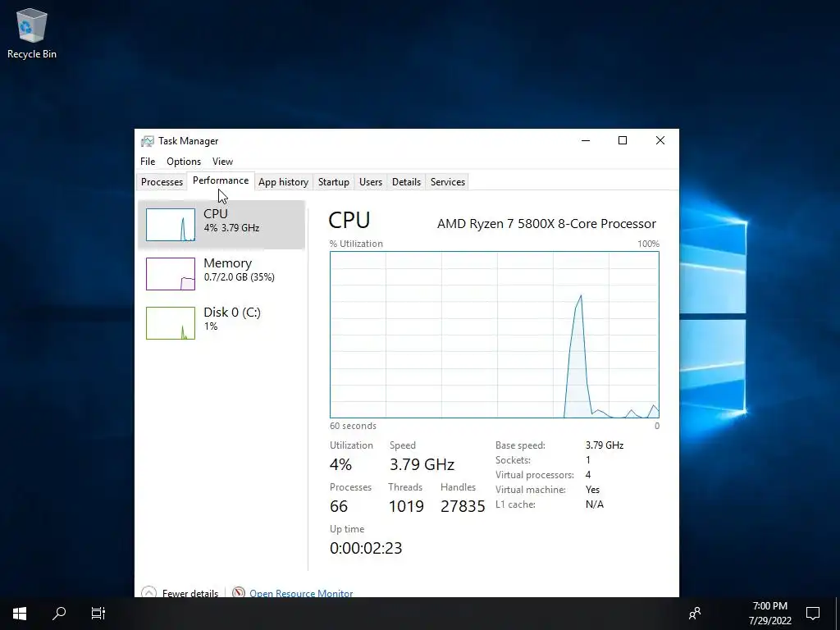840x630 pixels.
Task: Open the Recycle Bin desktop icon
Action: 32,33
